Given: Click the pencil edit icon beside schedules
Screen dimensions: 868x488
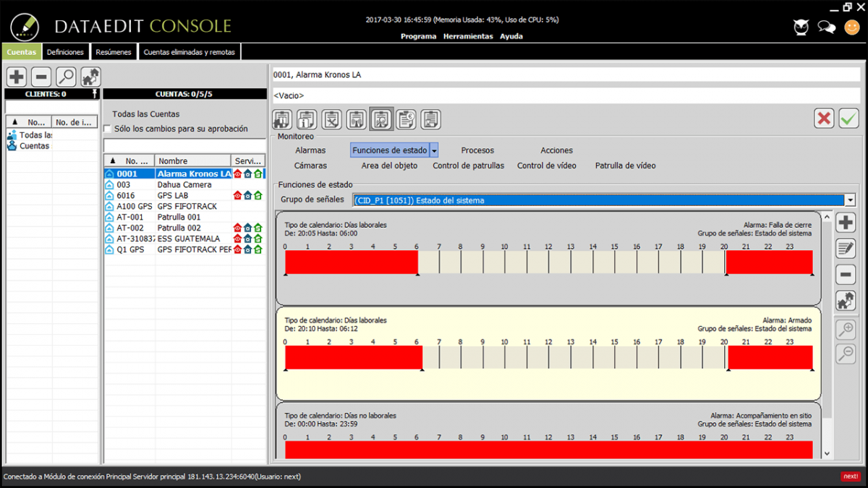Looking at the screenshot, I should click(846, 249).
